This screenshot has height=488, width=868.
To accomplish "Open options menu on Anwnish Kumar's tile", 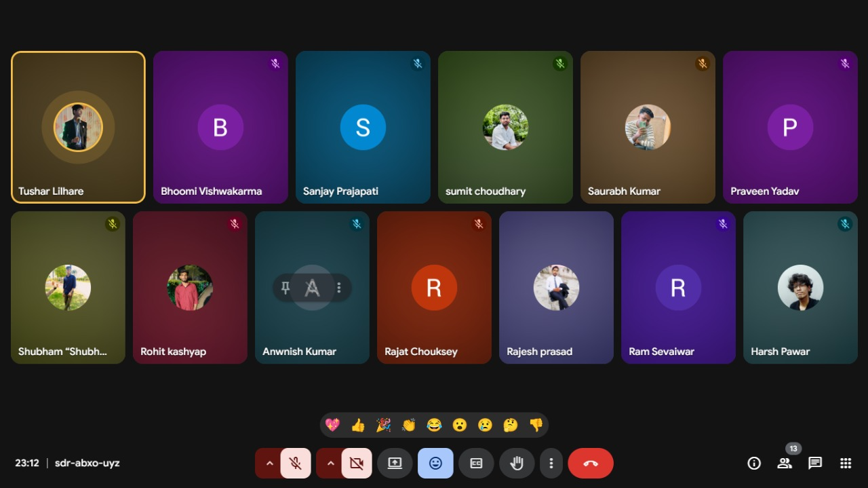I will pyautogui.click(x=339, y=288).
